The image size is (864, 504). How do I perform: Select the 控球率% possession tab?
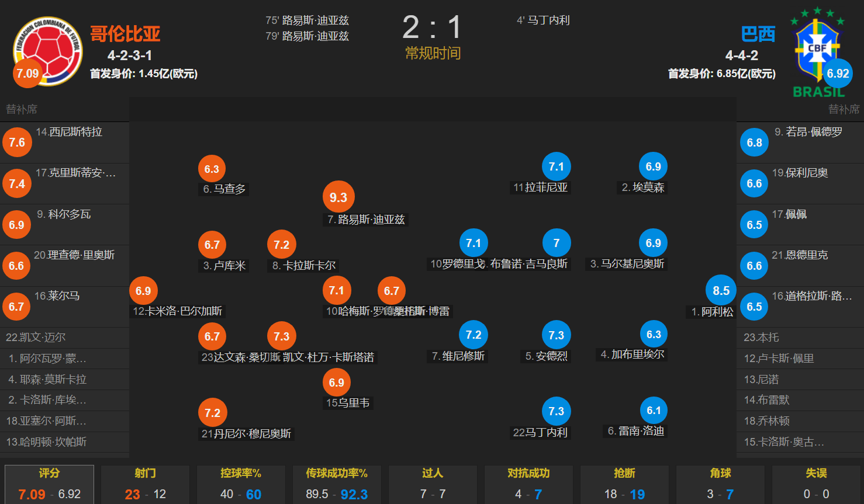[x=241, y=484]
